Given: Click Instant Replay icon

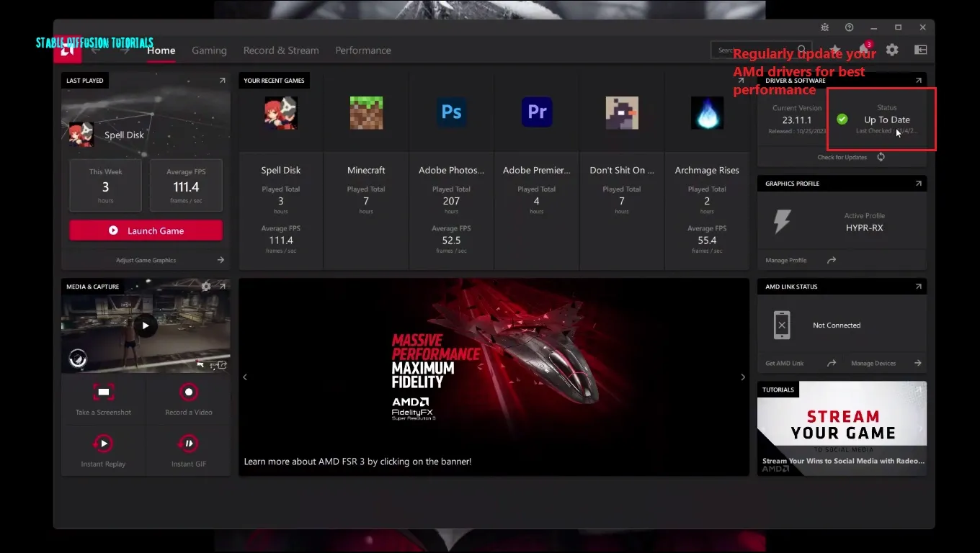Looking at the screenshot, I should 104,444.
